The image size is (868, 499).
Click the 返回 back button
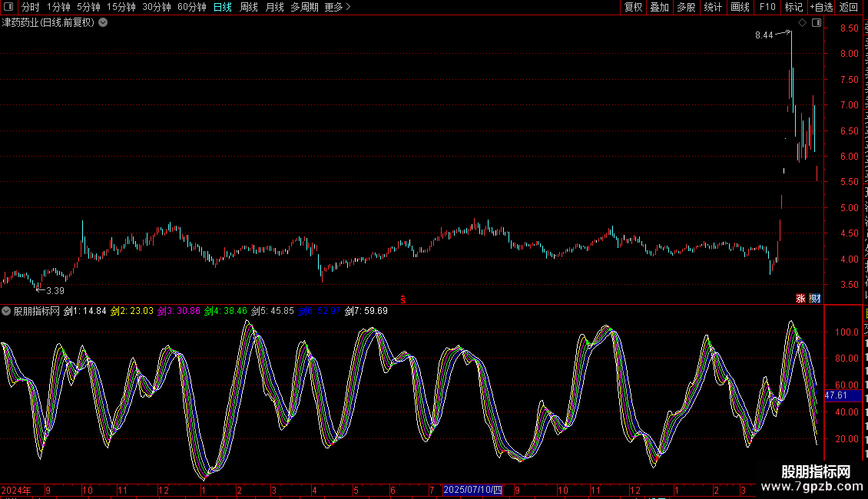[x=849, y=7]
